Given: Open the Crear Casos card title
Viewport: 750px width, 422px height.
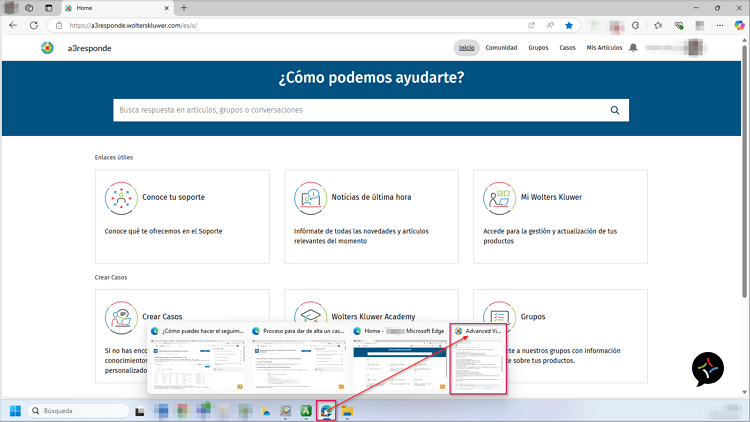Looking at the screenshot, I should [162, 317].
